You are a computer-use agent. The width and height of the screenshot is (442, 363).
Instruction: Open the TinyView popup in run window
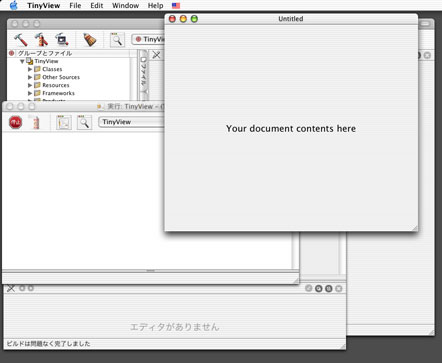[x=131, y=122]
